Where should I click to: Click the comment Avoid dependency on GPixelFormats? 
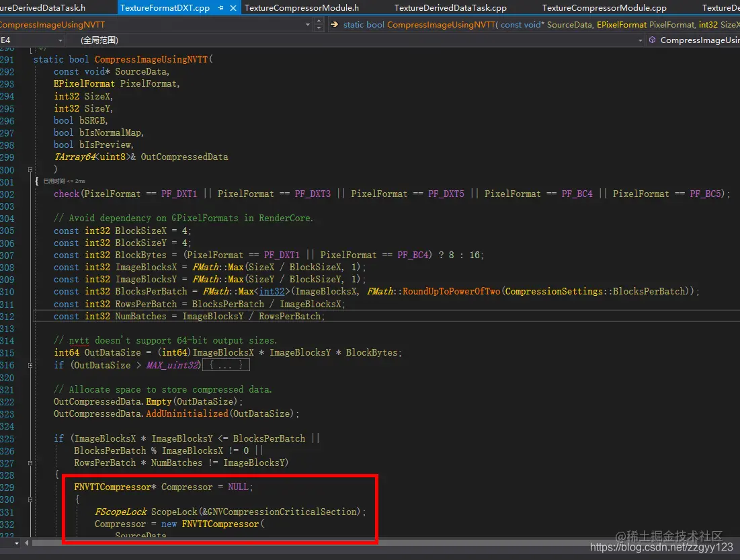(183, 218)
